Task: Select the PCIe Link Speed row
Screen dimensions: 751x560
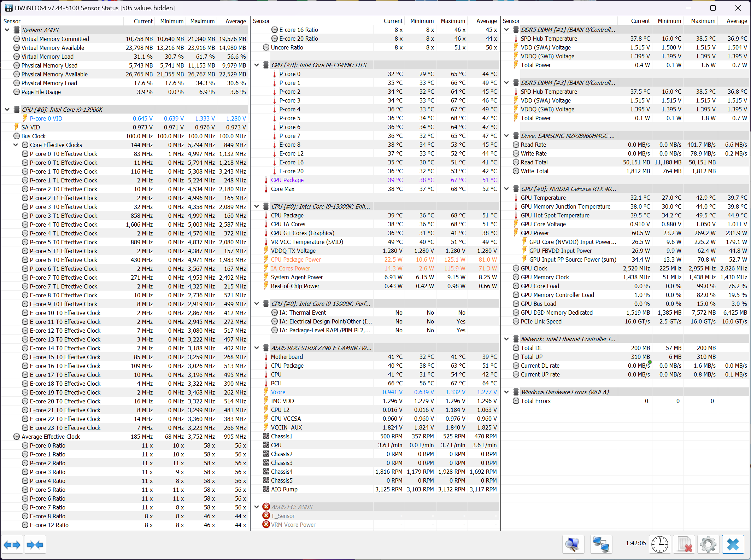Action: [x=625, y=321]
